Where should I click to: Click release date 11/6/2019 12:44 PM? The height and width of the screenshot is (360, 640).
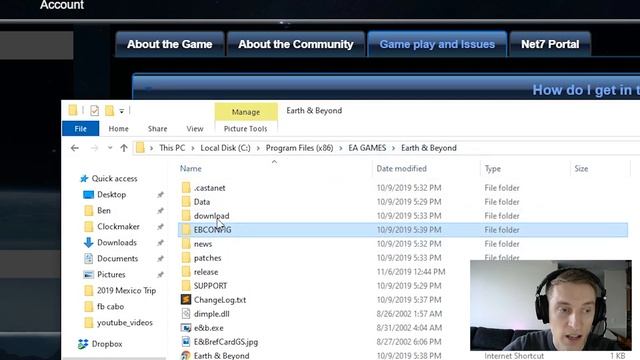pos(411,272)
